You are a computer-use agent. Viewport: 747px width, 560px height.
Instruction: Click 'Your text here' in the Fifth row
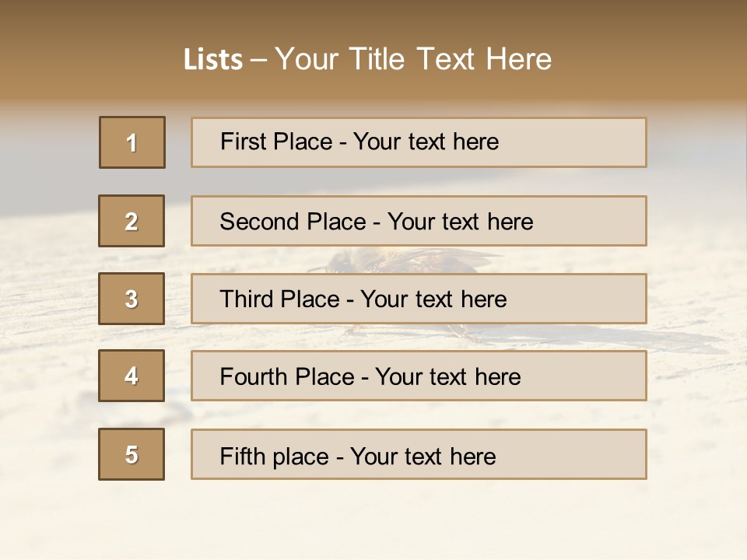pos(423,456)
